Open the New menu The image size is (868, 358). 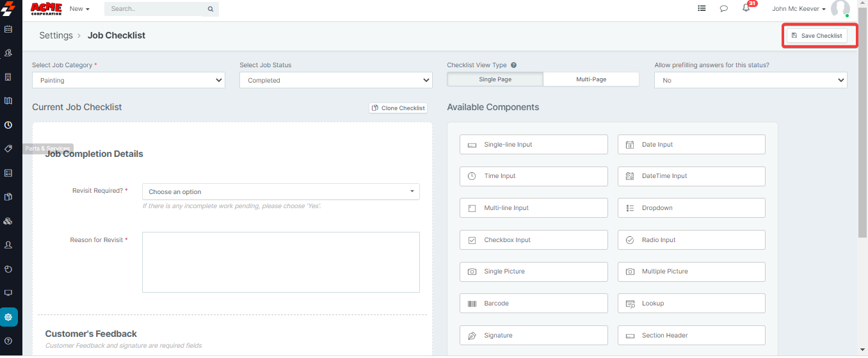point(79,9)
